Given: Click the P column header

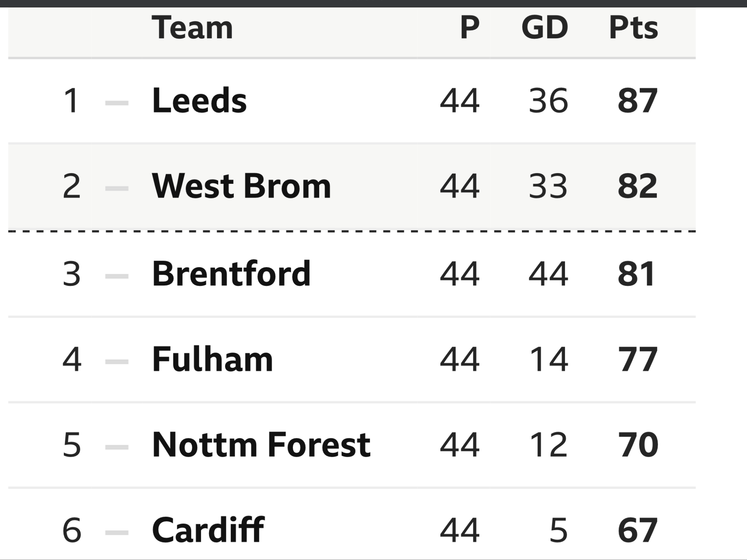Looking at the screenshot, I should (x=469, y=27).
